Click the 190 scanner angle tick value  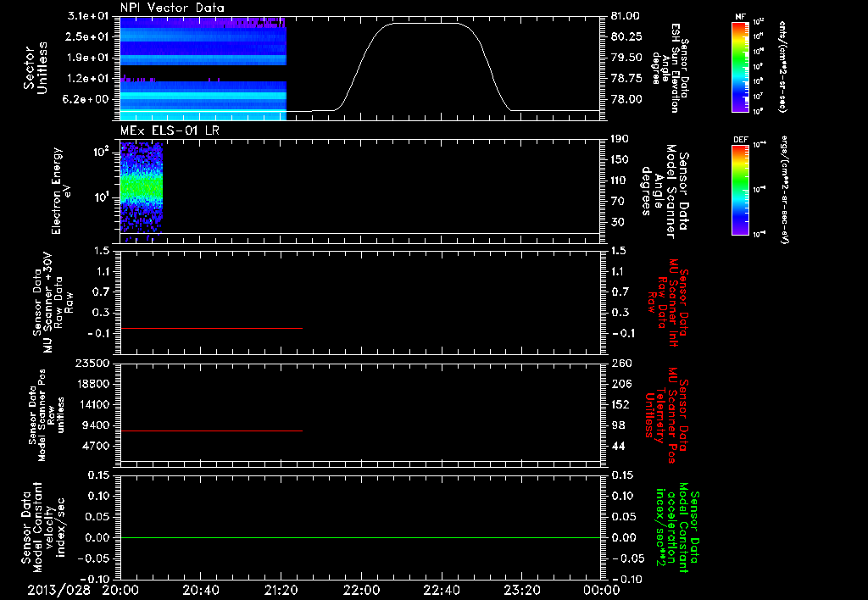tap(620, 139)
